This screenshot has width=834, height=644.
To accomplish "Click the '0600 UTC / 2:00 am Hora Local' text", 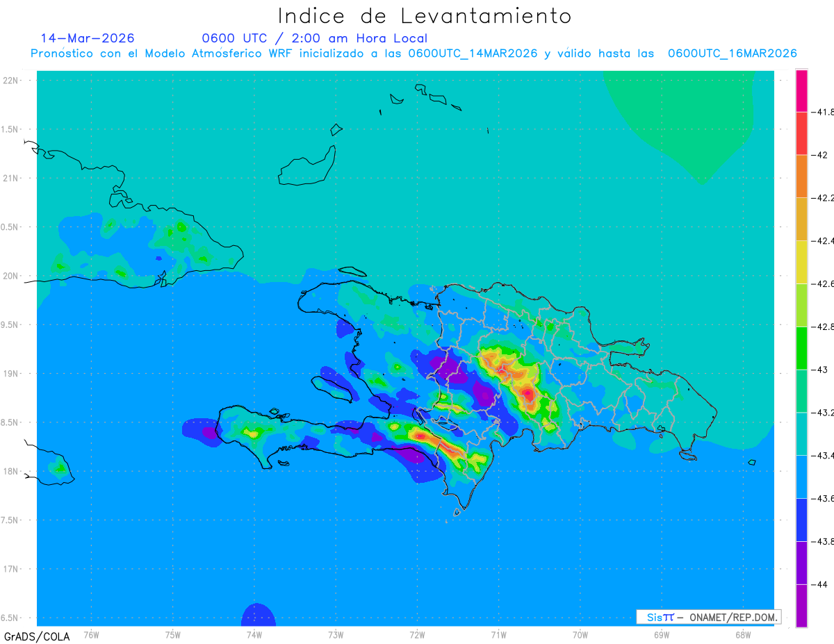I will [314, 38].
